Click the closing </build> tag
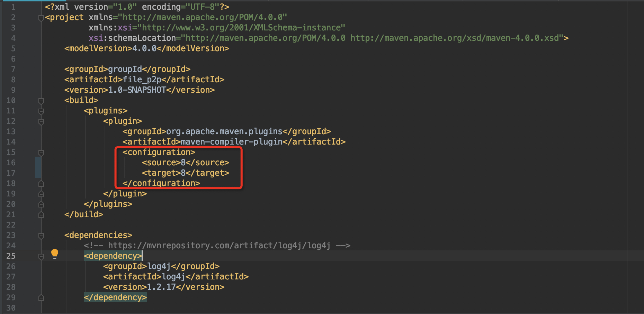Image resolution: width=644 pixels, height=314 pixels. pyautogui.click(x=84, y=214)
